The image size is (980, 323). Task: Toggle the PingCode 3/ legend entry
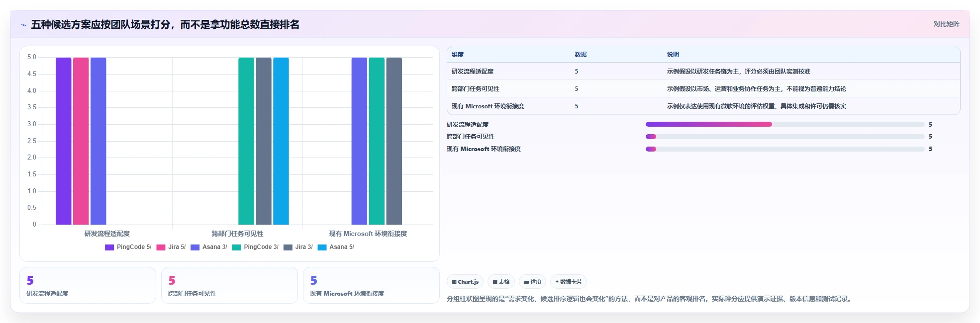point(255,247)
